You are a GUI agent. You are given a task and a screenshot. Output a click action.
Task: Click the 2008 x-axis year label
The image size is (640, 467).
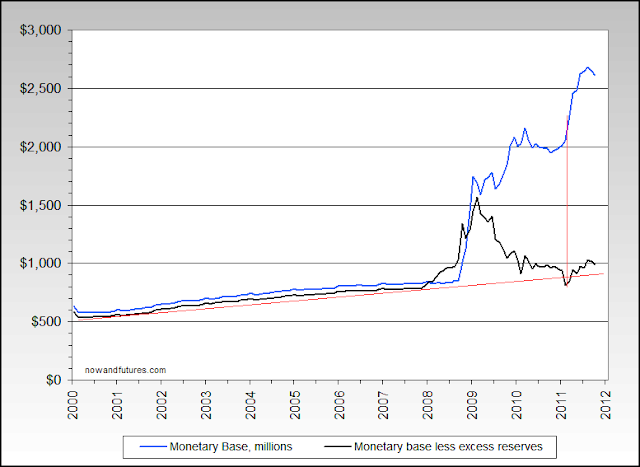[429, 405]
